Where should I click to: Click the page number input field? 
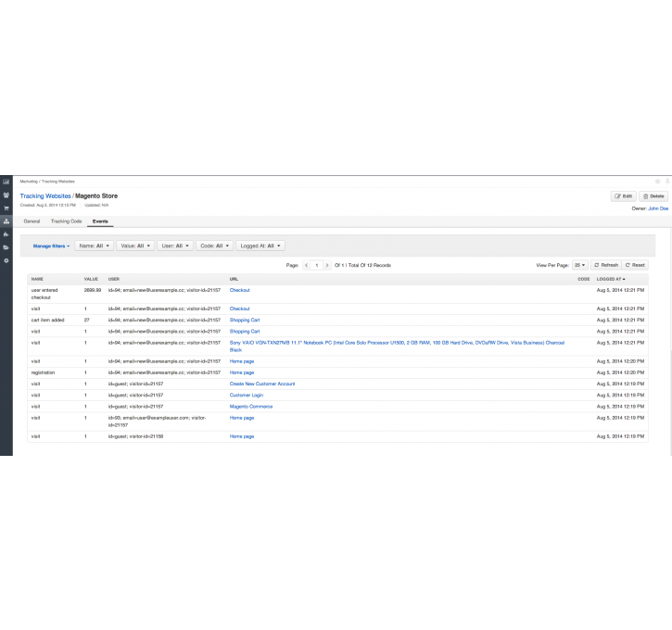(x=316, y=265)
